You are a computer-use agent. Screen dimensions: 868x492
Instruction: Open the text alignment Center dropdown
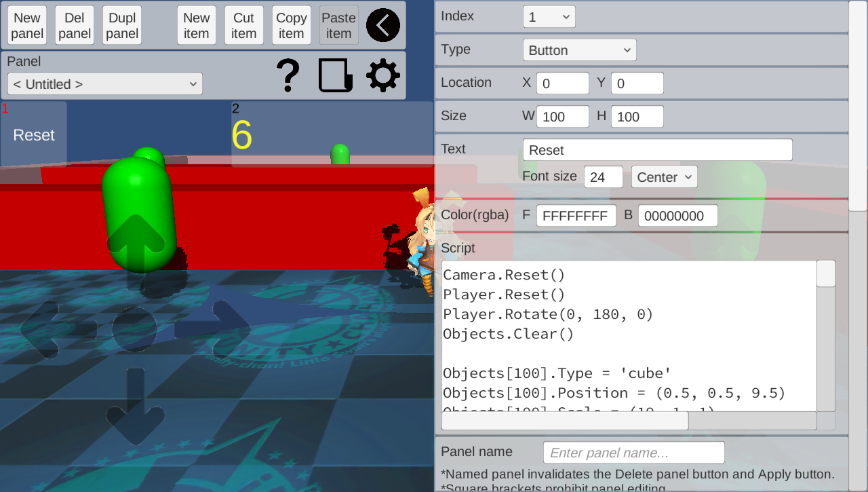[665, 177]
